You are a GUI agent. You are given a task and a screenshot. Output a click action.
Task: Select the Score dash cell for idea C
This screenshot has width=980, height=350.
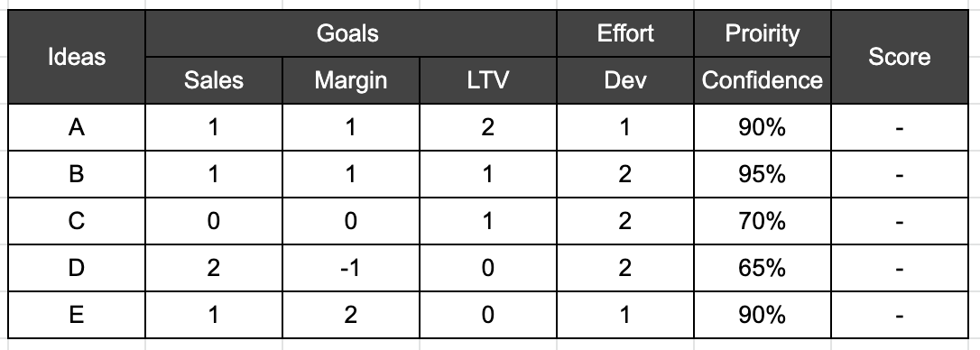click(900, 221)
